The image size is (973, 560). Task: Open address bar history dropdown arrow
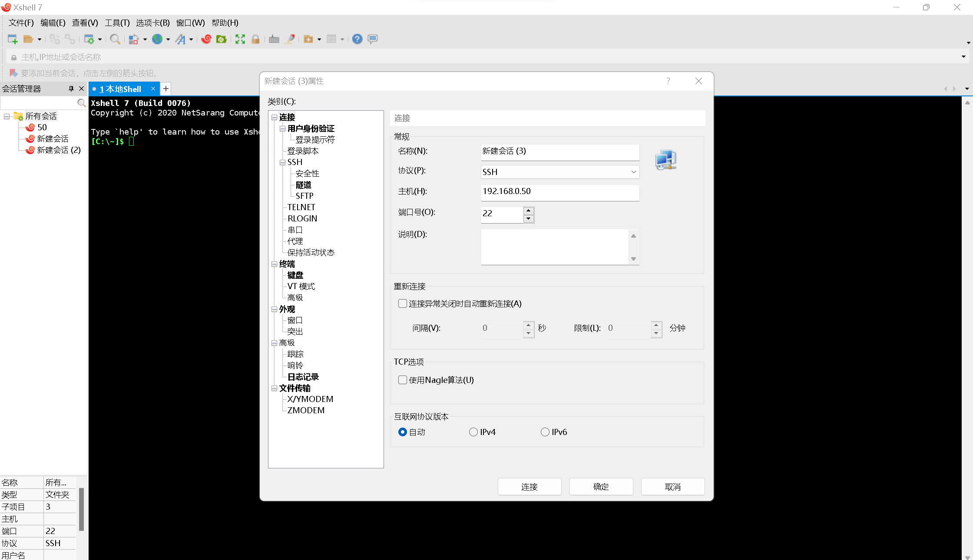tap(963, 56)
